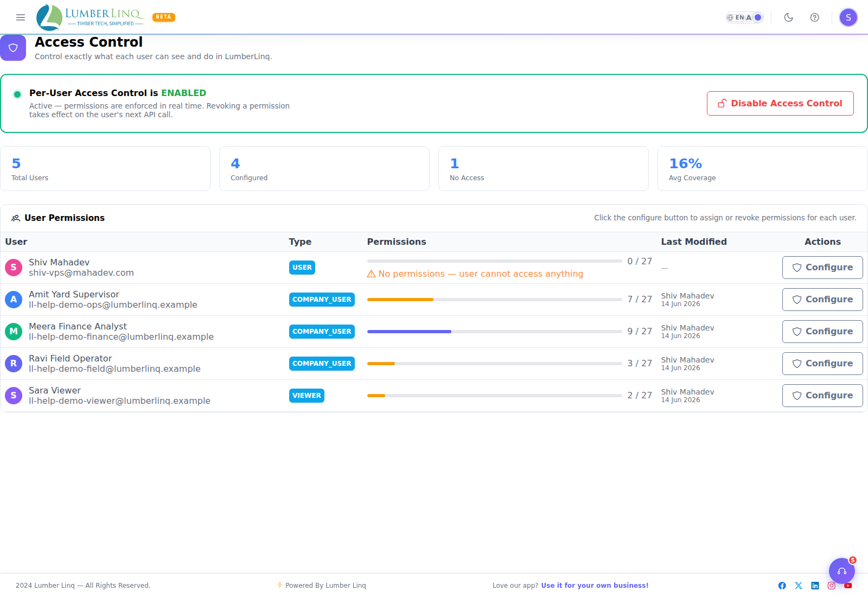The height and width of the screenshot is (597, 868).
Task: Open the YouTube footer icon
Action: click(848, 586)
